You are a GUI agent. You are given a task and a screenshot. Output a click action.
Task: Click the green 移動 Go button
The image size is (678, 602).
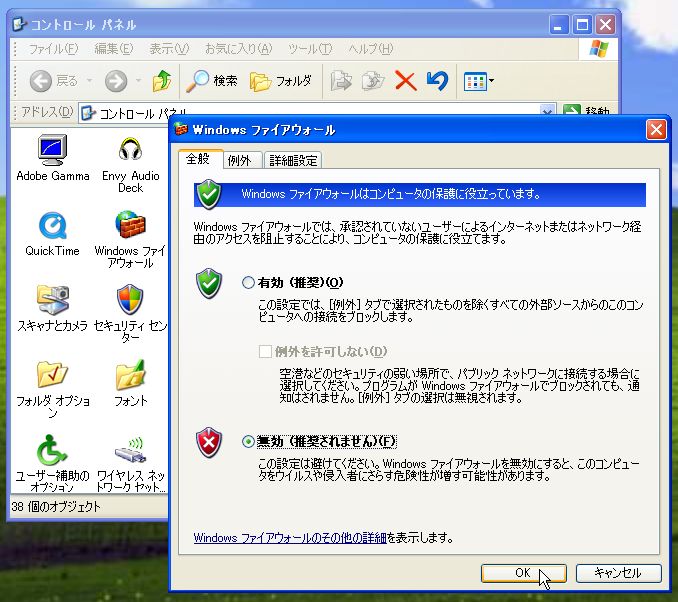(587, 112)
